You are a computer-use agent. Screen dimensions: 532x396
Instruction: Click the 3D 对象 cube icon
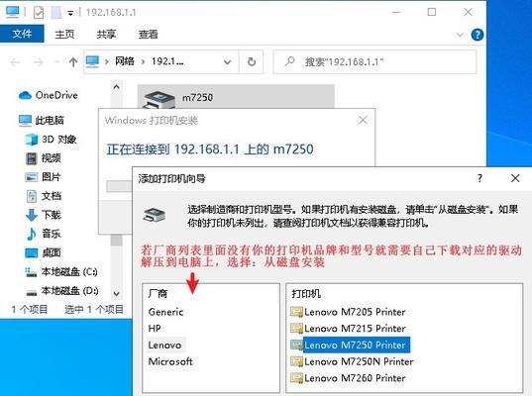[32, 140]
